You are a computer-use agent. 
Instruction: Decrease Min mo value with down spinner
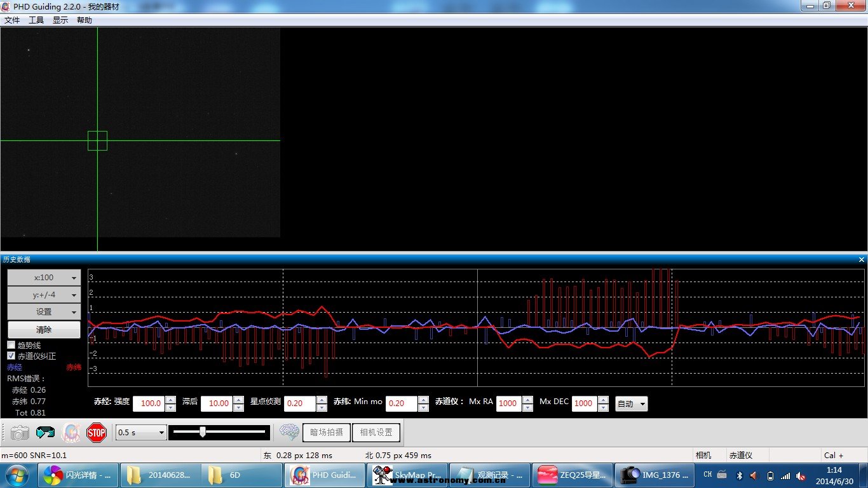point(423,408)
